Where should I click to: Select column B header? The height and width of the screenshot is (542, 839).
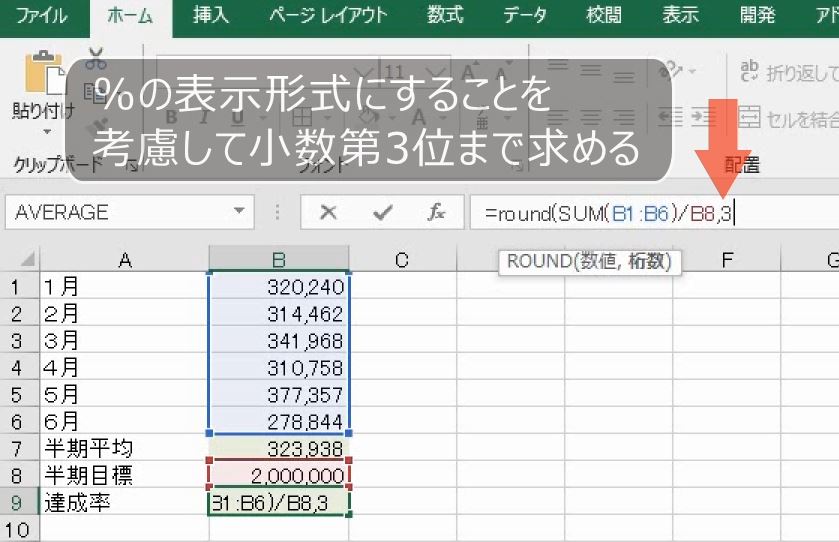pyautogui.click(x=279, y=260)
